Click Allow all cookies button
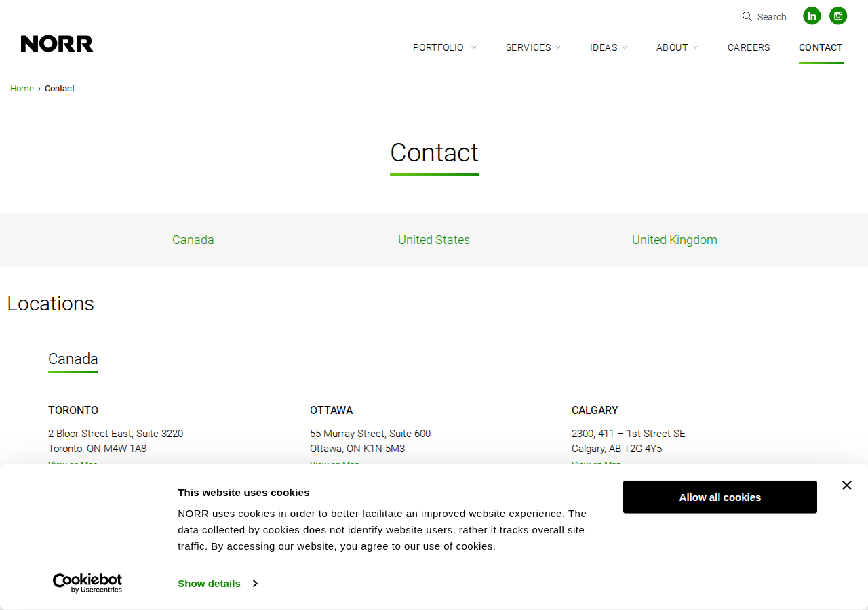The image size is (868, 610). click(720, 497)
